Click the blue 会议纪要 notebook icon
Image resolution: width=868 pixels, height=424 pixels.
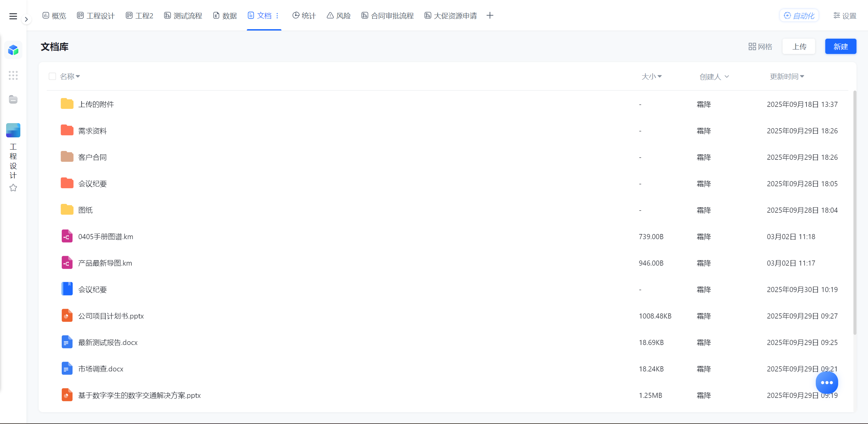67,289
